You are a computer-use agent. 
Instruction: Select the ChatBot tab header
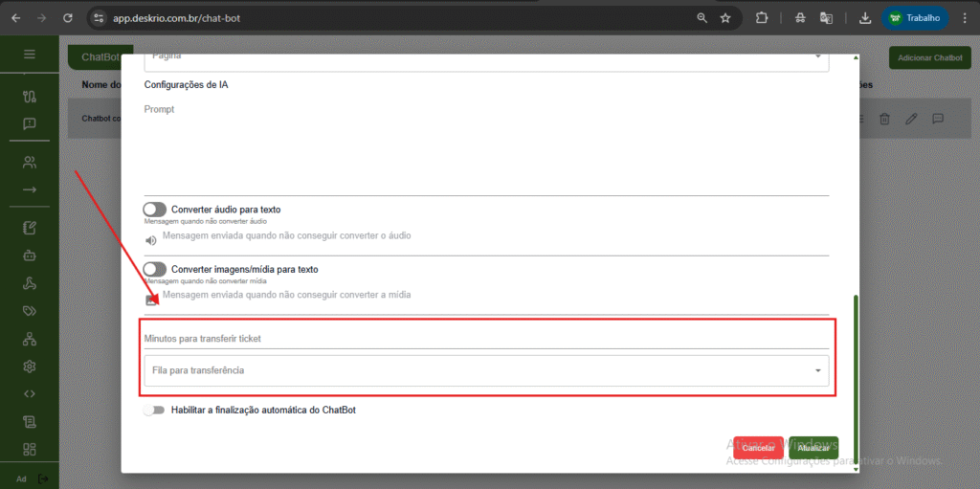[x=100, y=57]
